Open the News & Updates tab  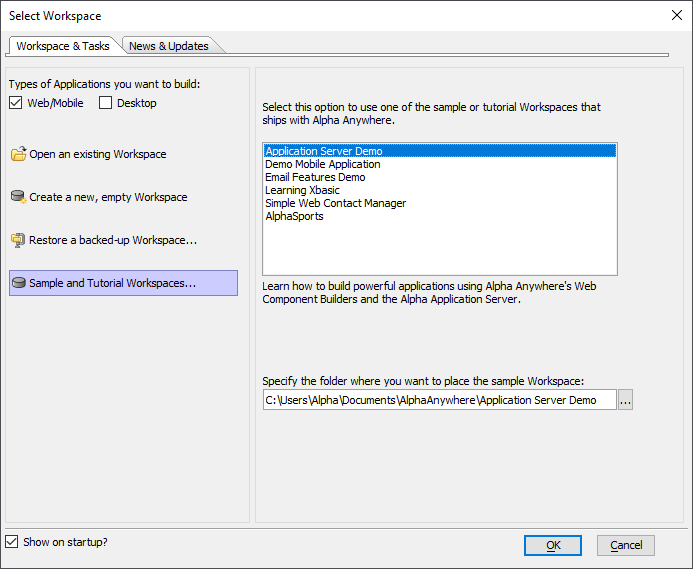168,46
